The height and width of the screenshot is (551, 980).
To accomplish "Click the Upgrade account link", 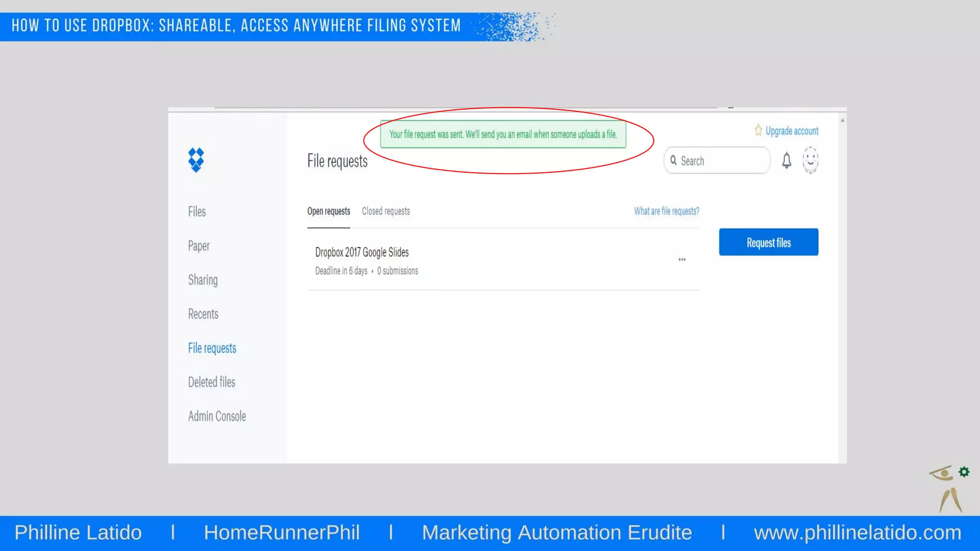I will (x=791, y=131).
